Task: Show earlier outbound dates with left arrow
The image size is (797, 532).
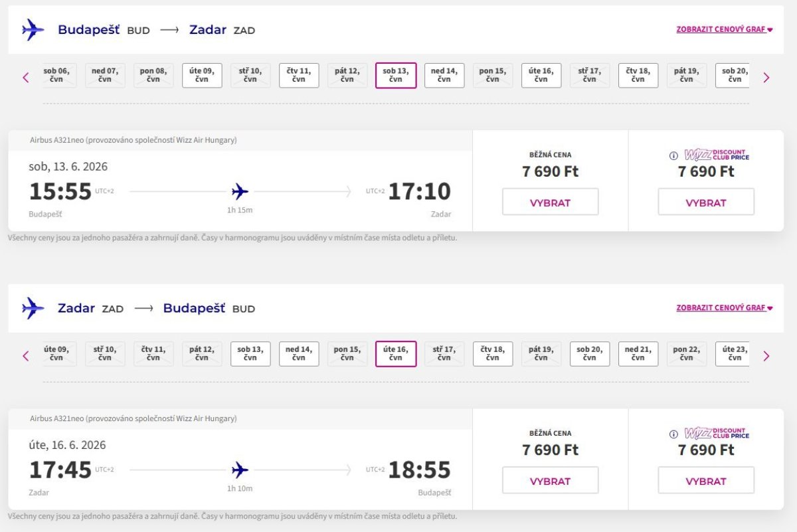Action: coord(26,78)
